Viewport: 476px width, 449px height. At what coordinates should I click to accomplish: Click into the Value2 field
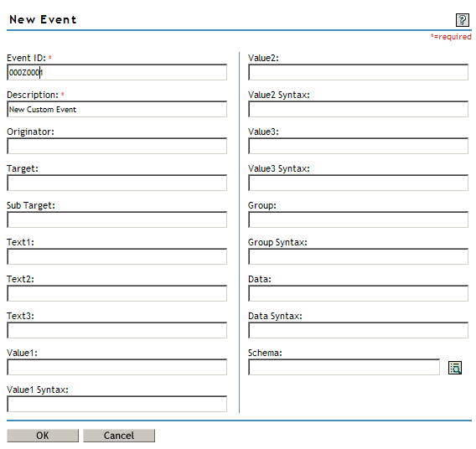[x=358, y=72]
